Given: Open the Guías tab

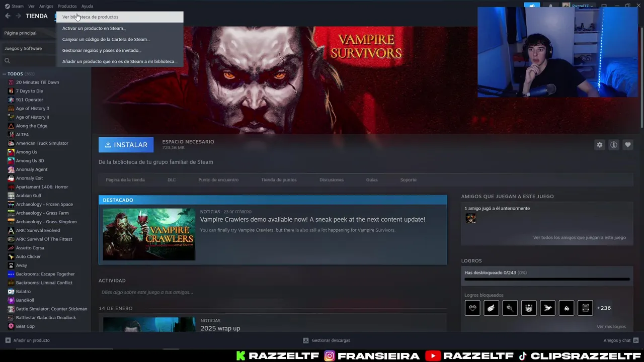Looking at the screenshot, I should coord(372,179).
